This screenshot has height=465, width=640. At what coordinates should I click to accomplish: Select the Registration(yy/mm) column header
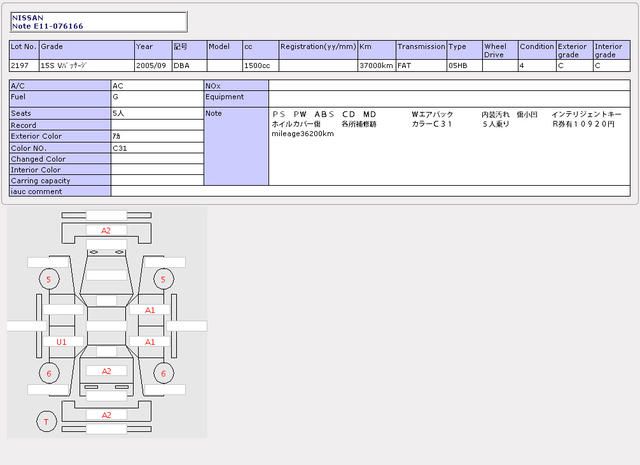pos(318,50)
